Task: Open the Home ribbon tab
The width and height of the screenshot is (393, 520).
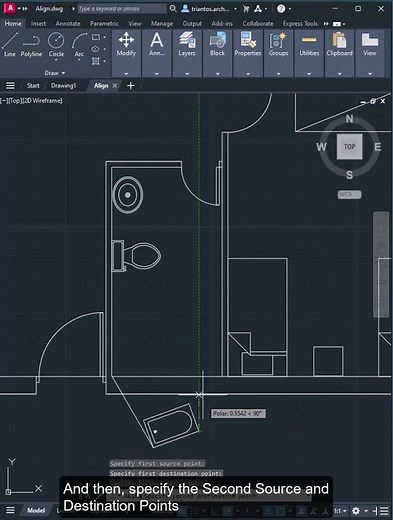Action: tap(13, 23)
